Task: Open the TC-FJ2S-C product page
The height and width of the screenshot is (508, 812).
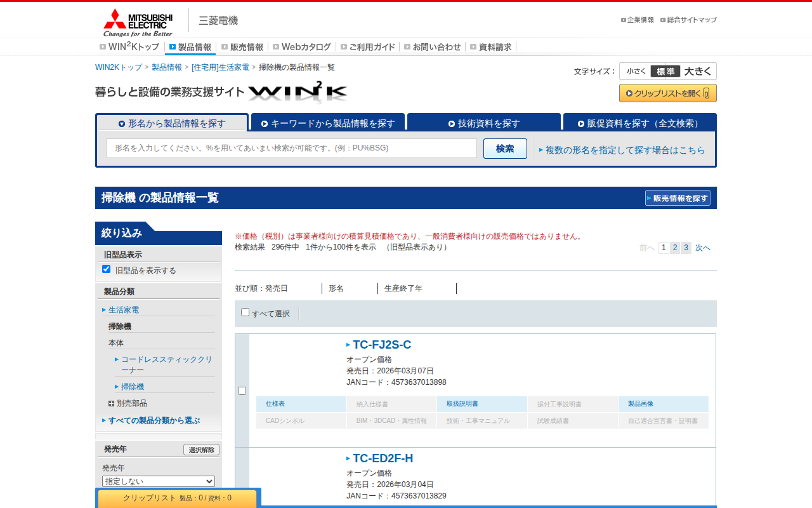Action: 382,345
